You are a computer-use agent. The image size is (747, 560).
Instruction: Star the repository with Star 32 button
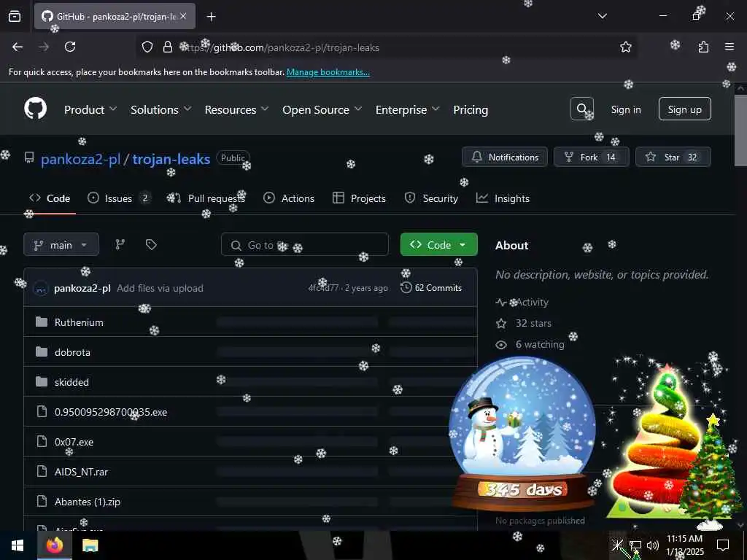(x=673, y=157)
